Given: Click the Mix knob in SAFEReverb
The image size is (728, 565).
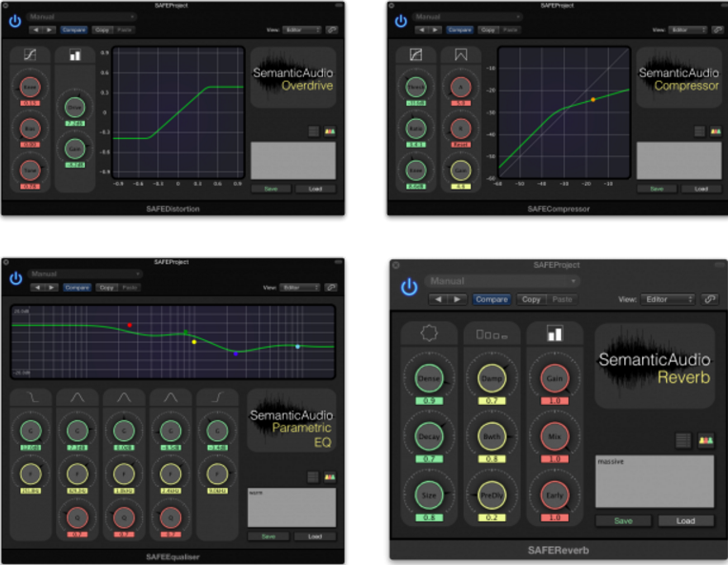Looking at the screenshot, I should [x=555, y=436].
